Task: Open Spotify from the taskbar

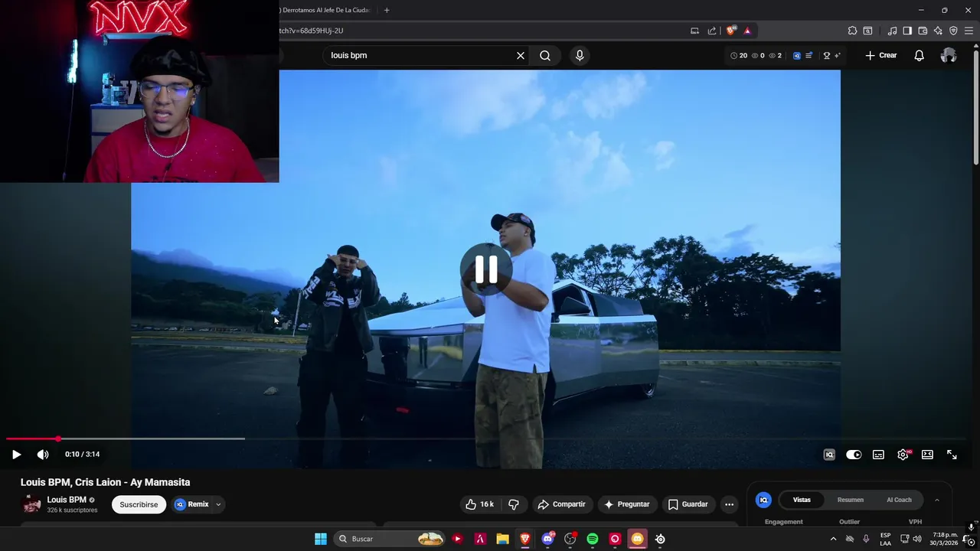Action: click(x=593, y=539)
